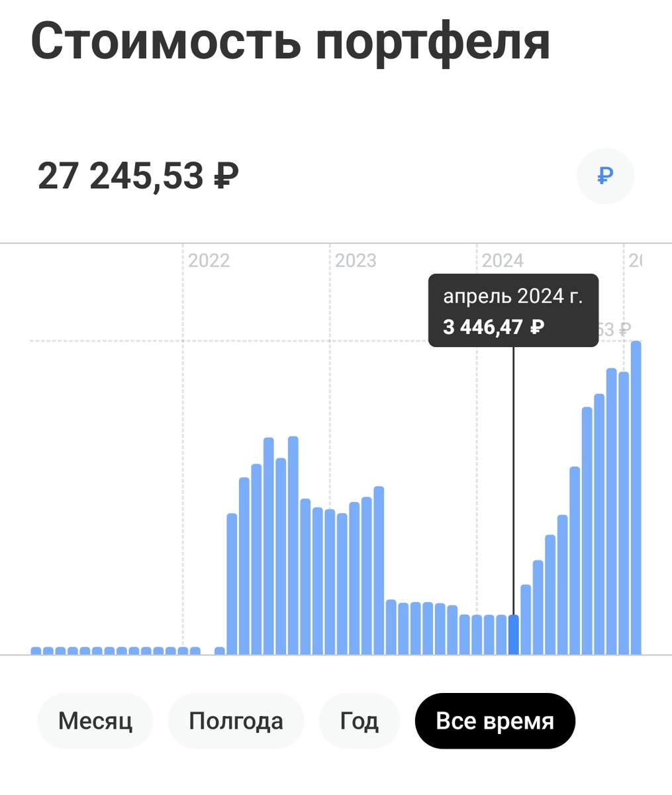Open the ruble currency switcher circle
The image size is (672, 795).
(x=604, y=176)
